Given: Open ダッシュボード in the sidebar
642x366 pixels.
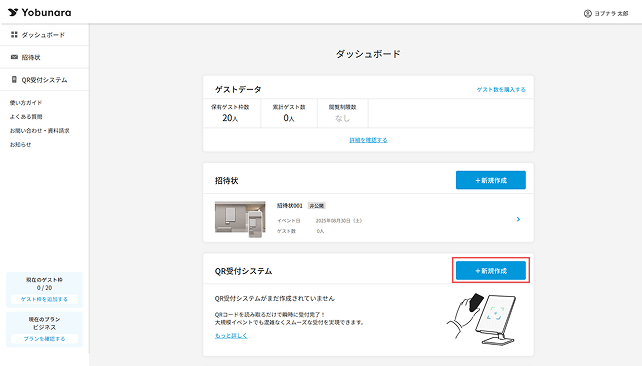Looking at the screenshot, I should pos(44,35).
